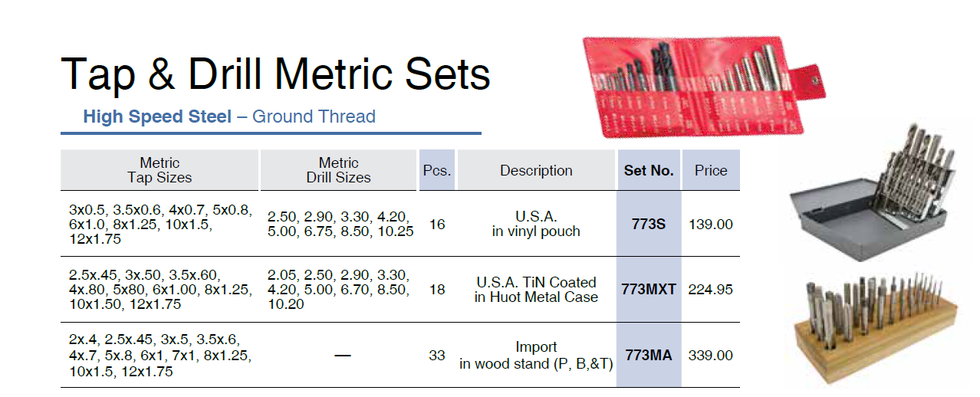Select the Metric Tap Sizes header
This screenshot has height=397, width=980.
(159, 170)
